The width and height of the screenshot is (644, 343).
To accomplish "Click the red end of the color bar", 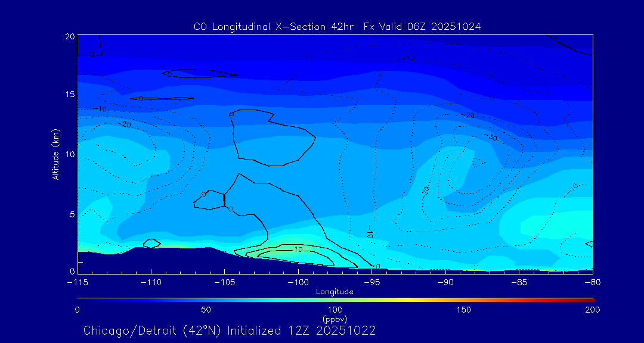I will [589, 298].
